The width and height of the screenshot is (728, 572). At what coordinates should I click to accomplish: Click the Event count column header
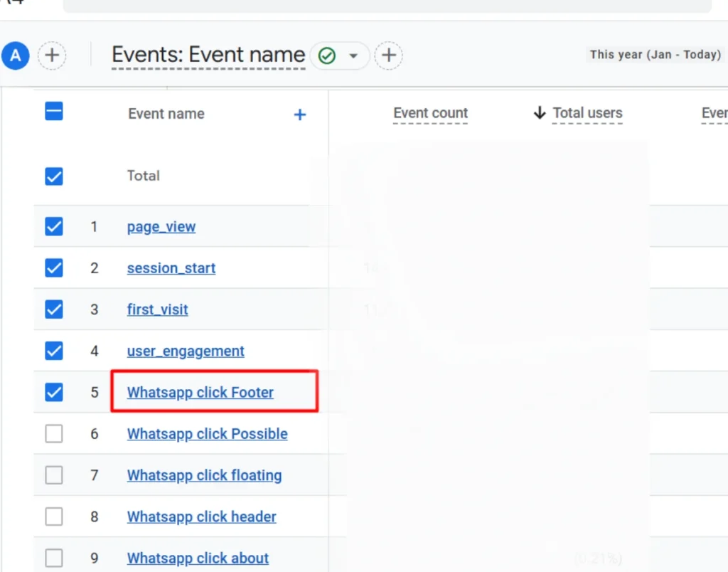(x=430, y=113)
